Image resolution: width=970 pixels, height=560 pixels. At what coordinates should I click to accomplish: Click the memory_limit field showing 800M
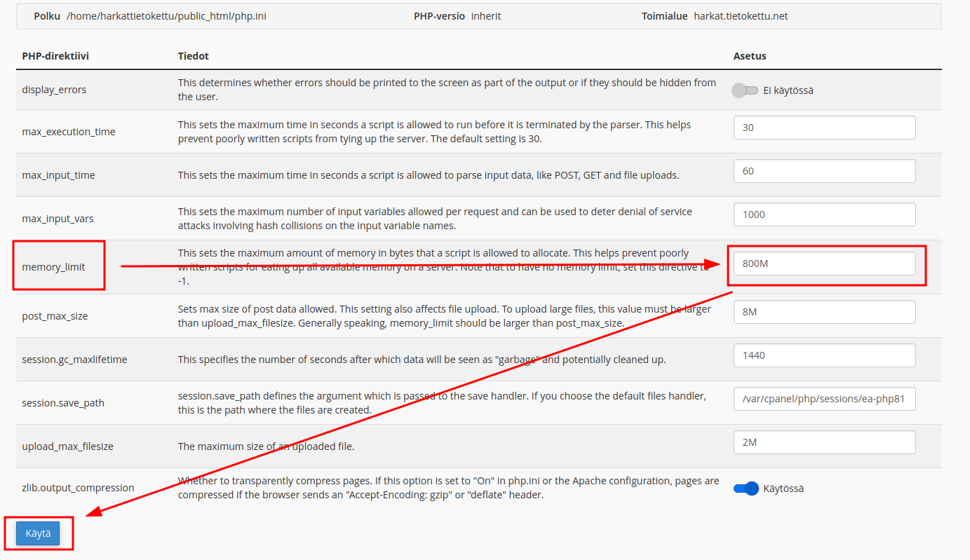824,264
